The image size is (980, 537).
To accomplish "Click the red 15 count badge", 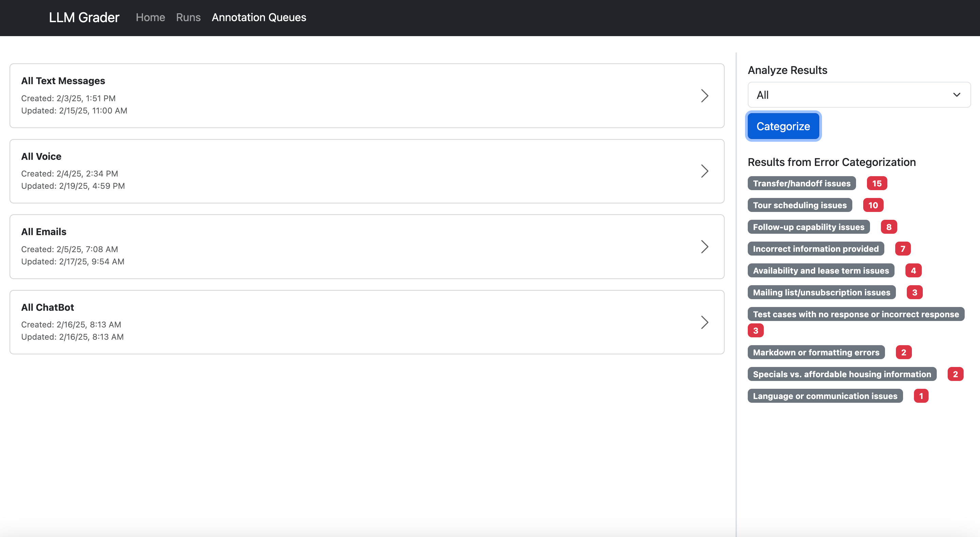I will (x=876, y=183).
